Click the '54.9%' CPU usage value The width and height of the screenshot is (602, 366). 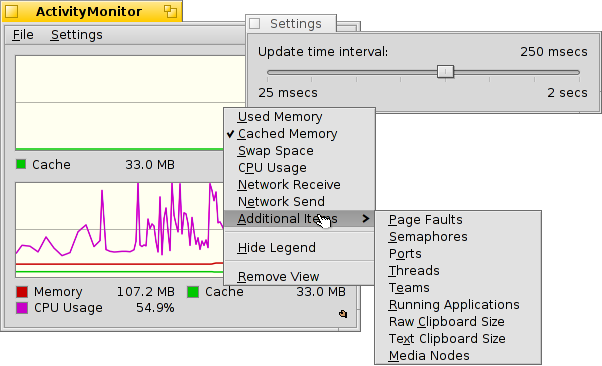(x=155, y=308)
